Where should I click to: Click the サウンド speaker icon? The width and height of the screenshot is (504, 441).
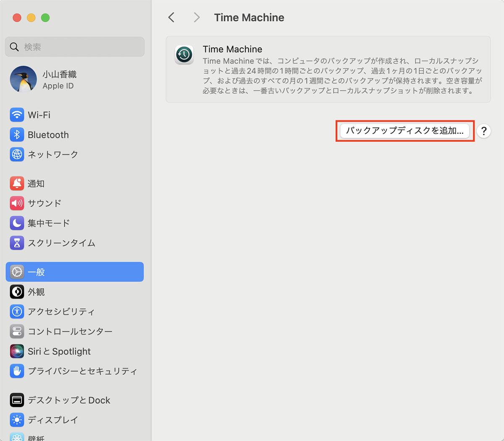point(17,203)
